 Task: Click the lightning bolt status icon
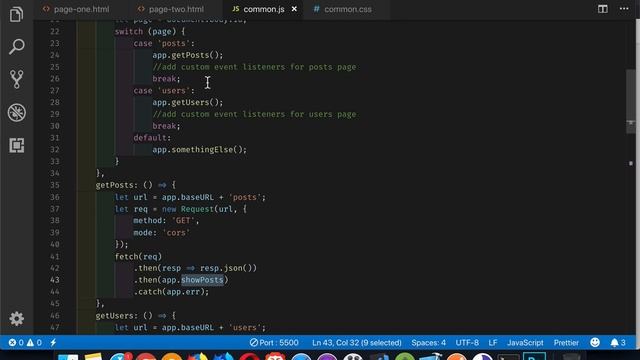53,342
